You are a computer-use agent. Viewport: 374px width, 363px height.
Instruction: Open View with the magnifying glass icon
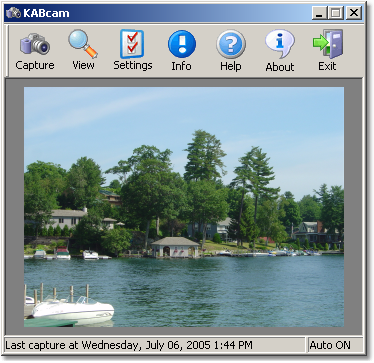83,44
